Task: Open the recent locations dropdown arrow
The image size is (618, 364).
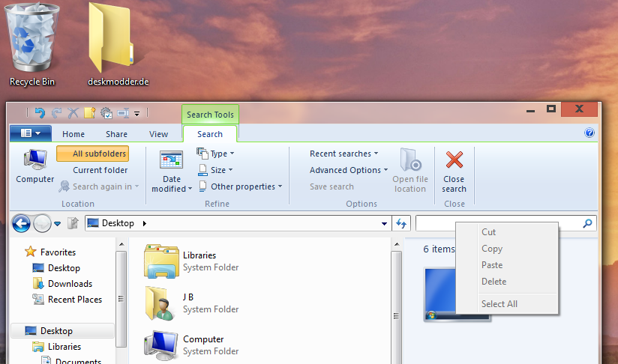Action: [58, 224]
